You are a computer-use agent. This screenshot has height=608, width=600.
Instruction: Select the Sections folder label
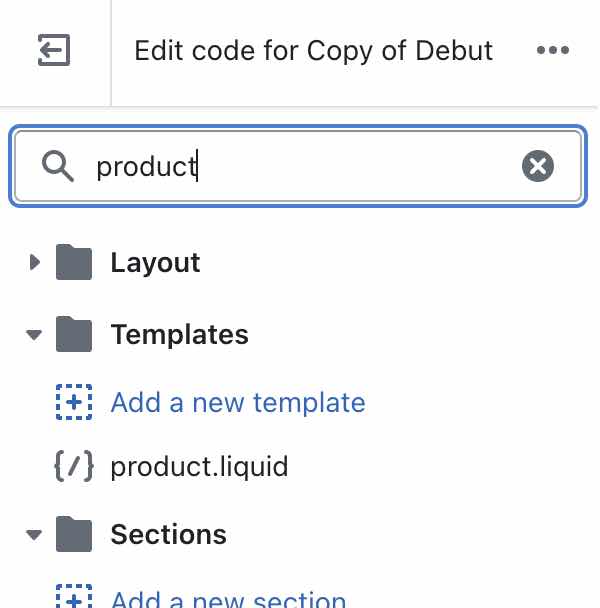168,534
